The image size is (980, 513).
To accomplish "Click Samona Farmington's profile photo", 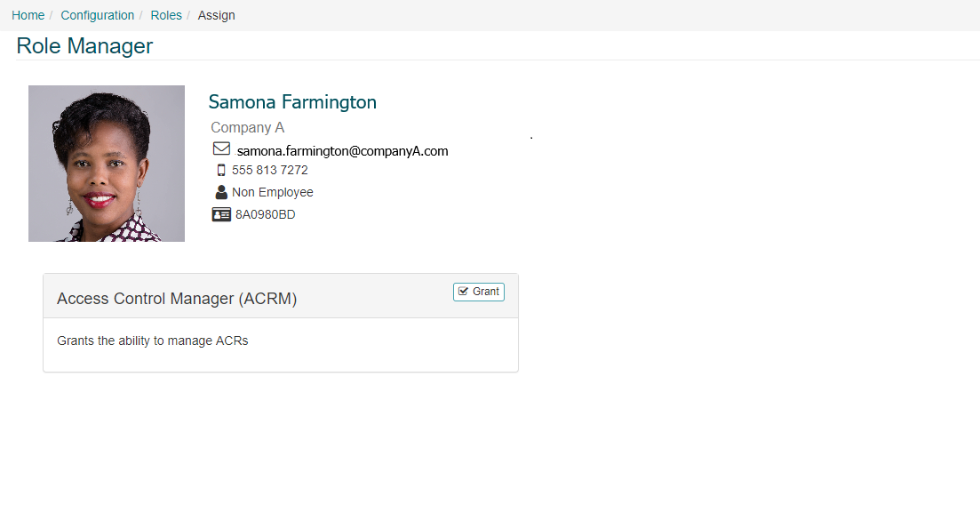I will 107,164.
